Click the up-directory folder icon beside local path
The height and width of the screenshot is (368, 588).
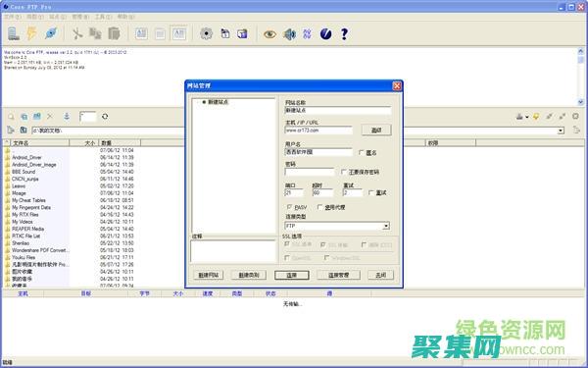[x=24, y=130]
